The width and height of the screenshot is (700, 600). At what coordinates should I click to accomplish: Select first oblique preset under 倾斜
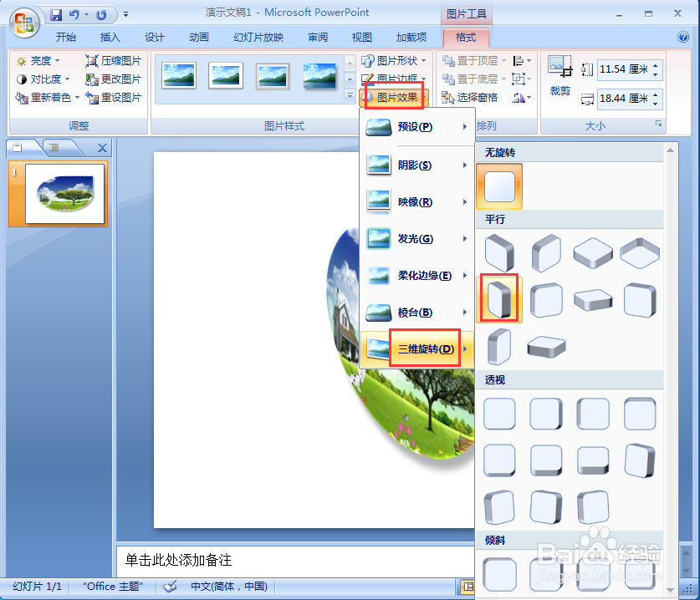499,574
